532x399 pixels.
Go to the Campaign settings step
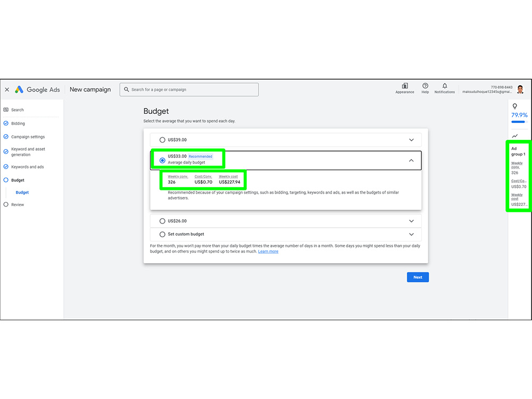28,137
